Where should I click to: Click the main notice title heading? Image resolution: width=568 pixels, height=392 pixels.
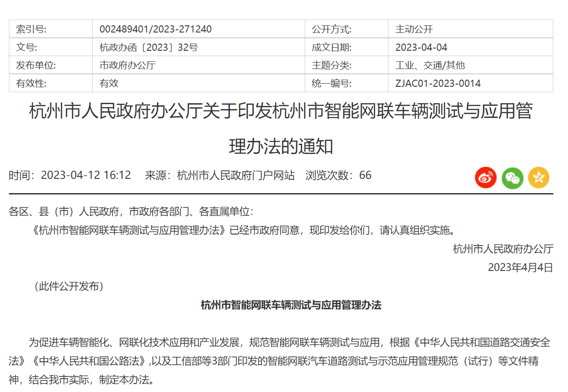coord(281,129)
